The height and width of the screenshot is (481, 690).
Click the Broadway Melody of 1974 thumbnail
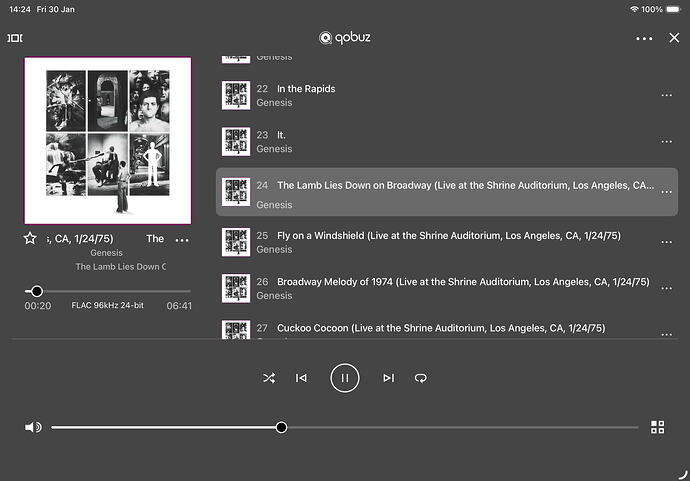pos(236,288)
